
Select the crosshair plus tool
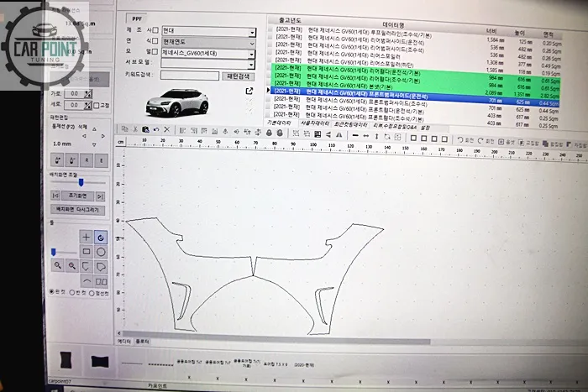click(x=86, y=237)
